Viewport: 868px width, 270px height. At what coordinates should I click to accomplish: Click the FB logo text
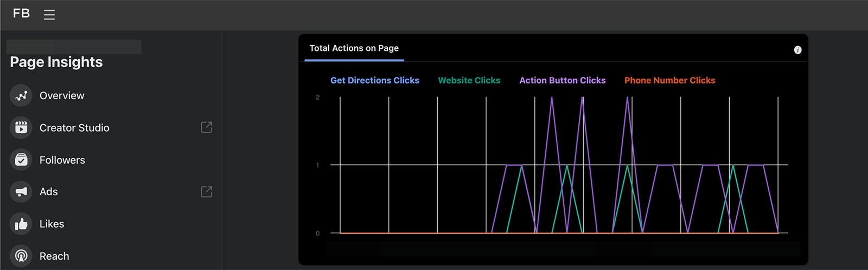tap(21, 14)
